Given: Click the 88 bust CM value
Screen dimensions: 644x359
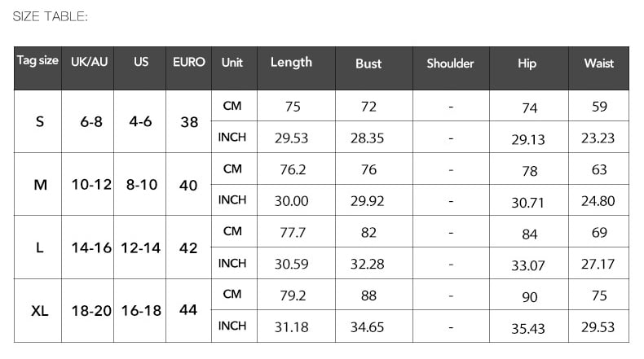Looking at the screenshot, I should tap(368, 296).
